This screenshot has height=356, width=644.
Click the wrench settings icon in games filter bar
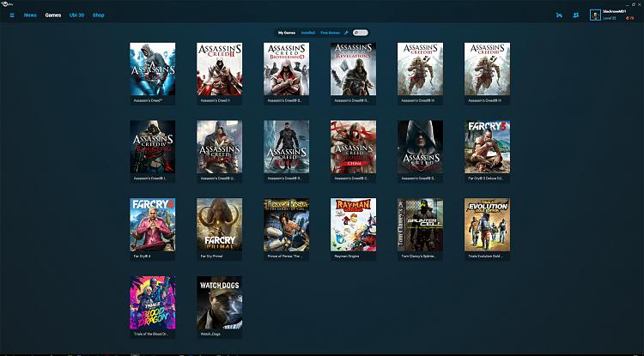tap(346, 33)
